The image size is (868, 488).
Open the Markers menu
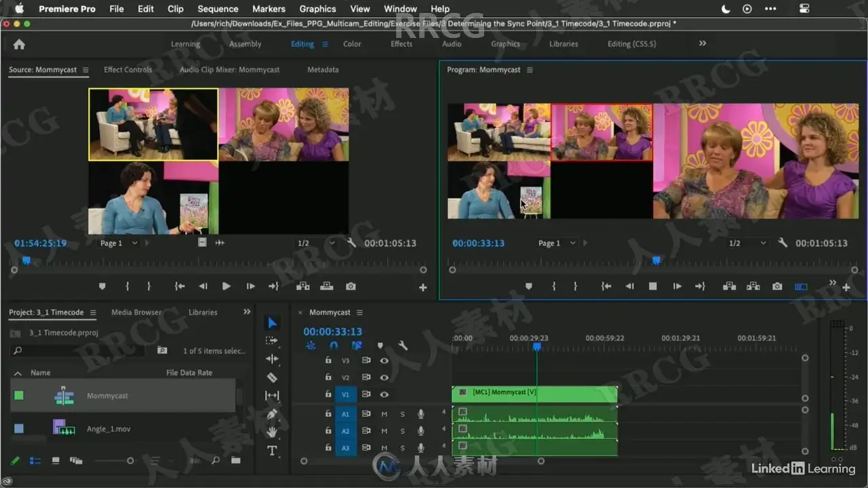click(x=269, y=9)
